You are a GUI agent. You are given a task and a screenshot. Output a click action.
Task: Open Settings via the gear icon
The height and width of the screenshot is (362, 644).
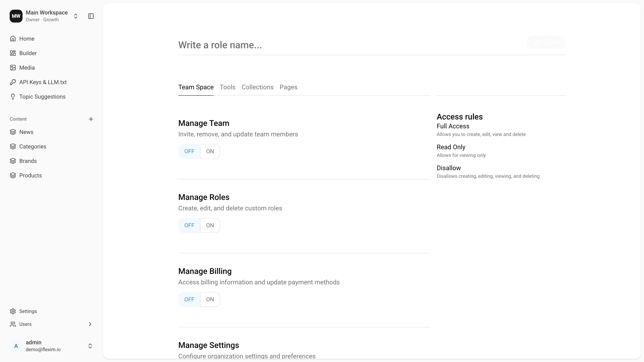[x=13, y=311]
